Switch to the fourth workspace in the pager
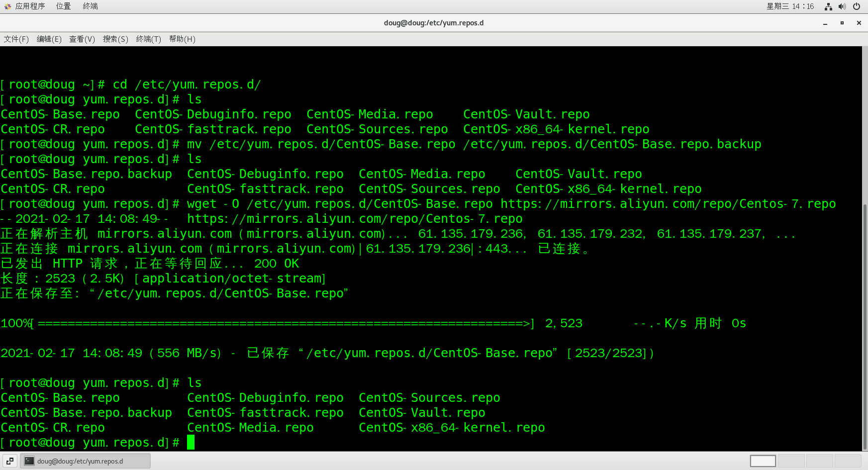Viewport: 868px width, 470px height. 848,461
